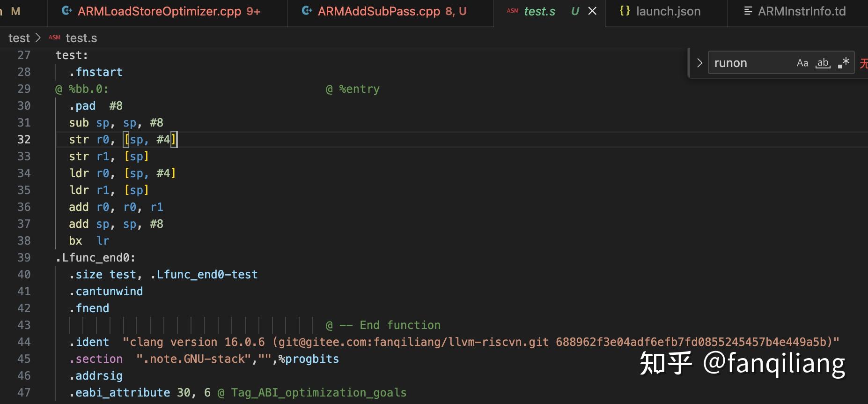
Task: Enable regular expression search in the find widget
Action: tap(844, 63)
